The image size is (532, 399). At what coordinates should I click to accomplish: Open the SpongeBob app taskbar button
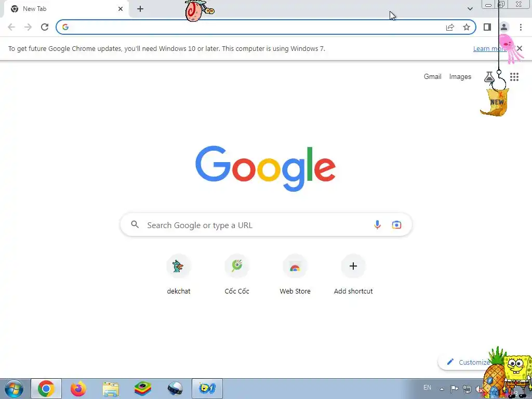point(207,389)
